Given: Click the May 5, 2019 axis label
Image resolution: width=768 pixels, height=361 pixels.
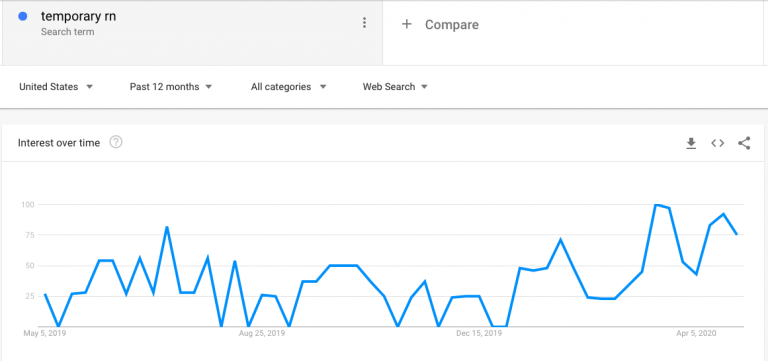Looking at the screenshot, I should (x=45, y=333).
